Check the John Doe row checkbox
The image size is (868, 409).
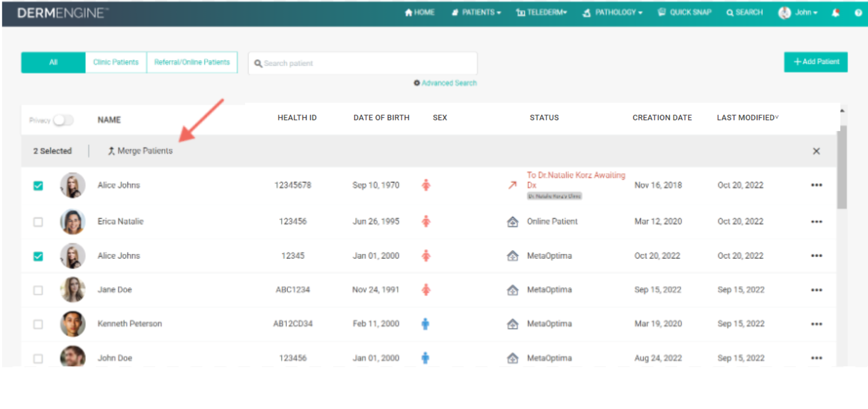38,359
